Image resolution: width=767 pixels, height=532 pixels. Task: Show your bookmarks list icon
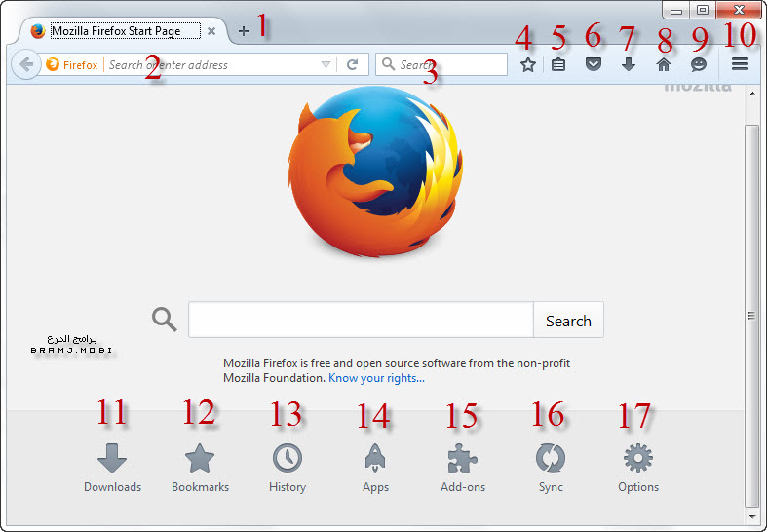[558, 65]
